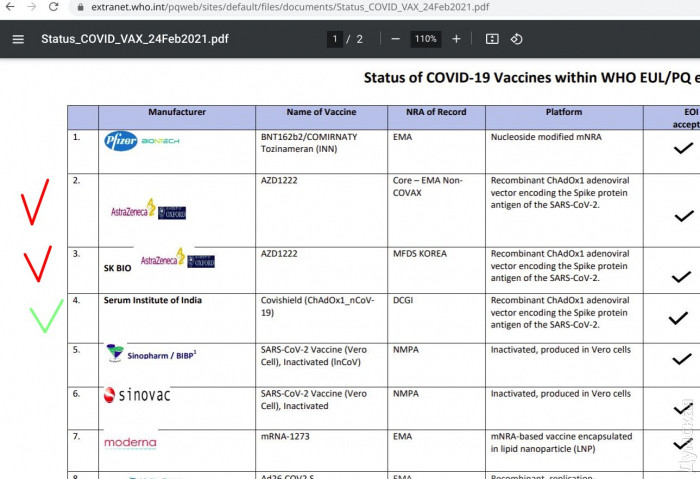The image size is (700, 479).
Task: Click the zoom out minus button
Action: coord(396,39)
